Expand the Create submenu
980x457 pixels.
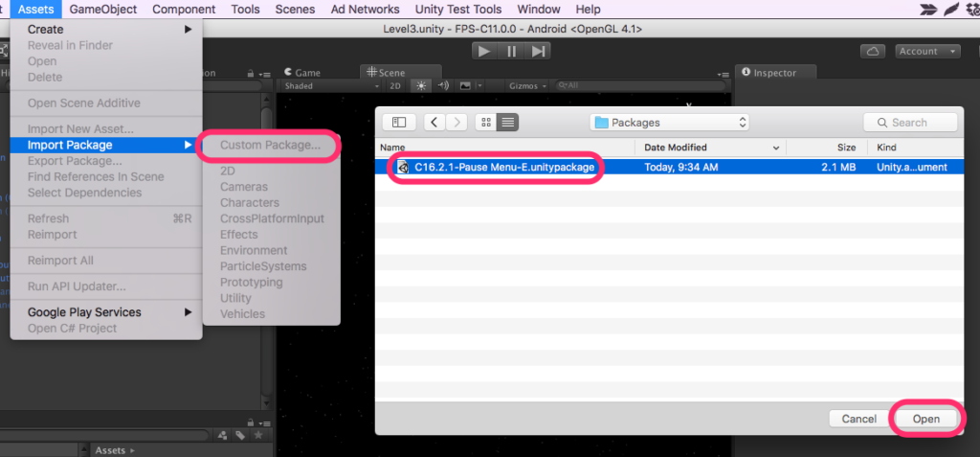click(106, 30)
